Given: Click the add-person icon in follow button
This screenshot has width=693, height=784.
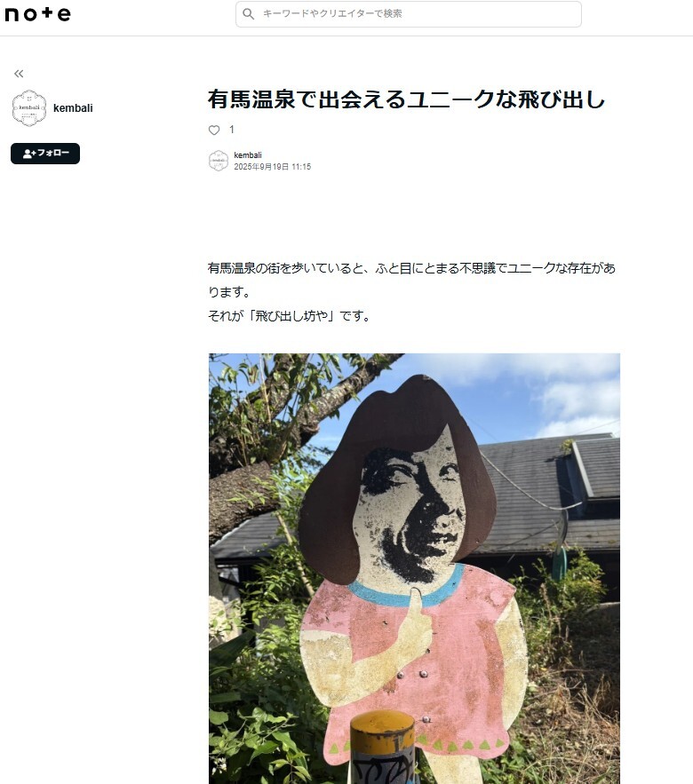Looking at the screenshot, I should pos(28,154).
